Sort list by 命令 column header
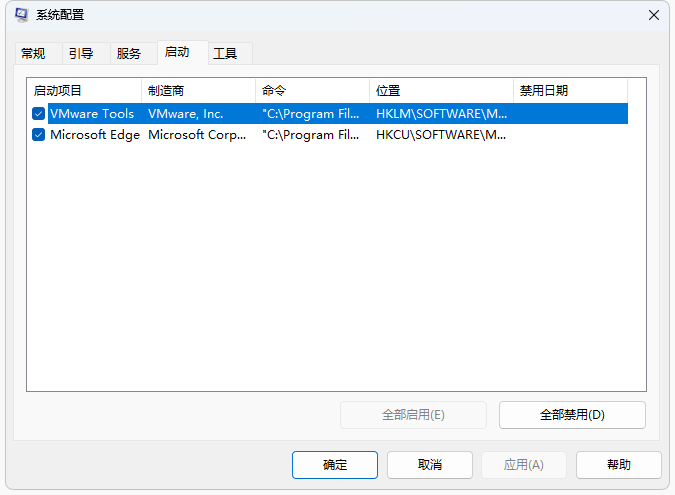 coord(312,91)
